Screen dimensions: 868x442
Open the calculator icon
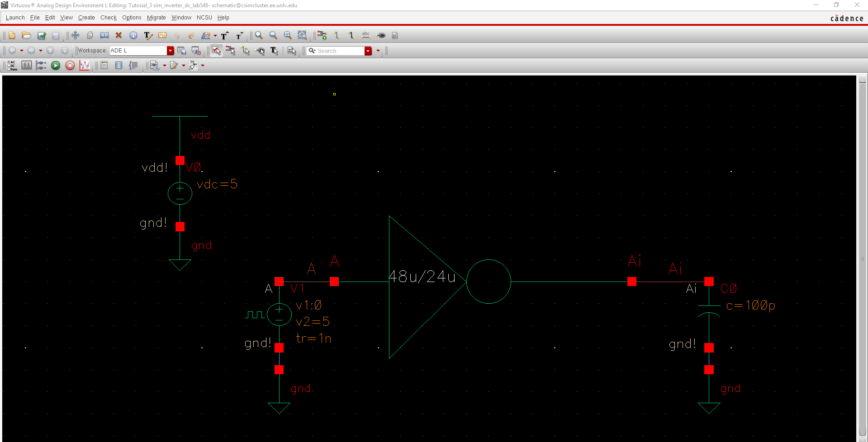104,66
